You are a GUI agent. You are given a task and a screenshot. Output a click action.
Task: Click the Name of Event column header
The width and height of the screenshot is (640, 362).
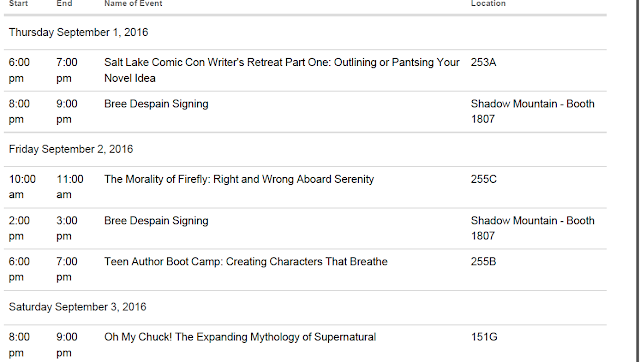(133, 3)
